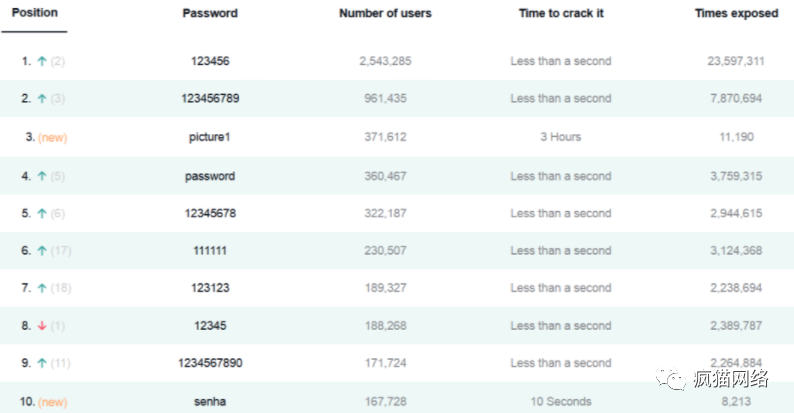The height and width of the screenshot is (413, 794).
Task: Click the user count 360,467
Action: click(385, 176)
